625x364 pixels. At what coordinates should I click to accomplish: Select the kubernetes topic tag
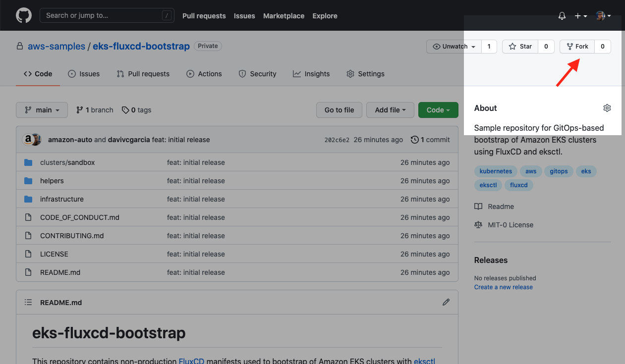[496, 171]
